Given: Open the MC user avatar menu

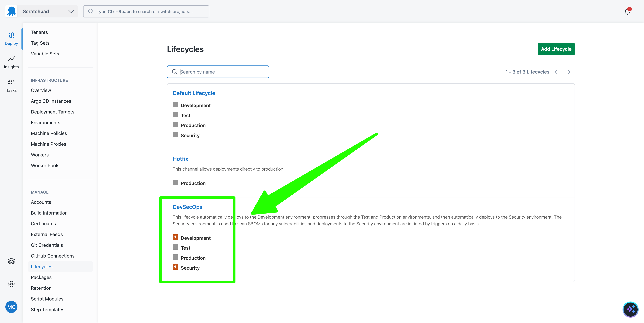Looking at the screenshot, I should point(11,307).
